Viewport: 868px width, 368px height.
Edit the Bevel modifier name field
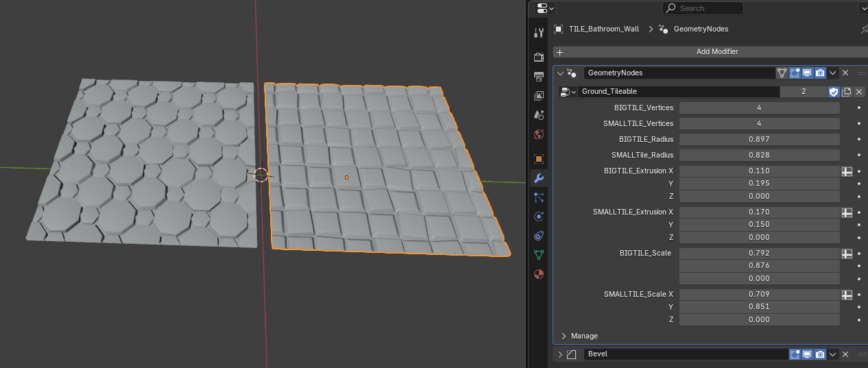[686, 354]
